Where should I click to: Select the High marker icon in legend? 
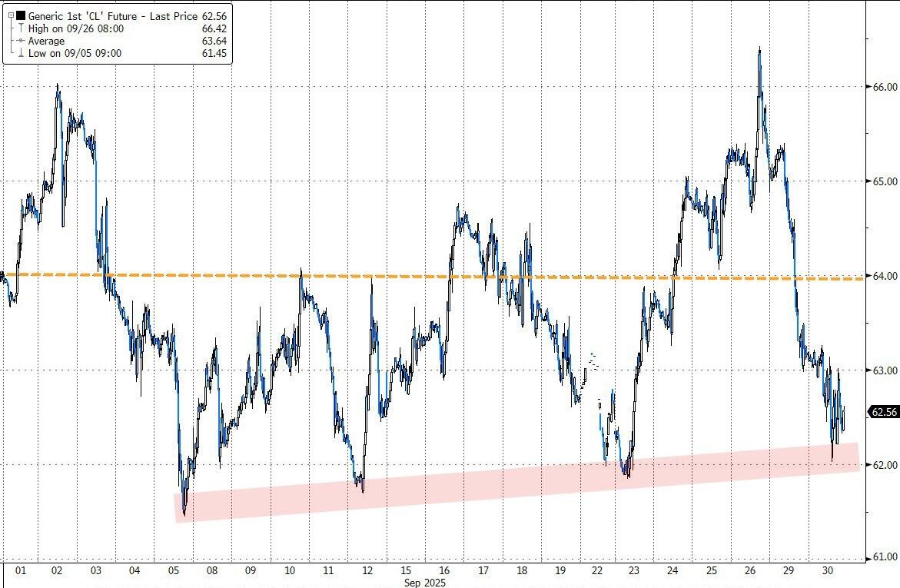click(22, 28)
